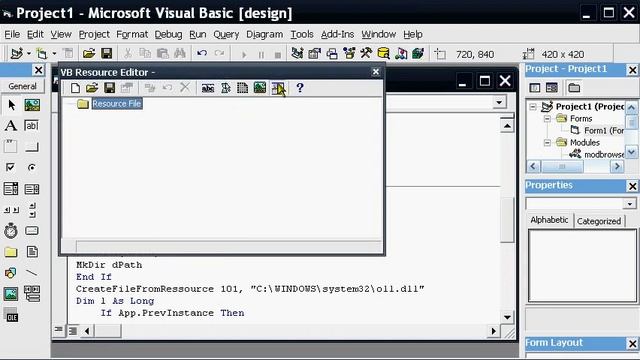Collapse the Modules folder node
The height and width of the screenshot is (360, 640).
click(x=547, y=142)
